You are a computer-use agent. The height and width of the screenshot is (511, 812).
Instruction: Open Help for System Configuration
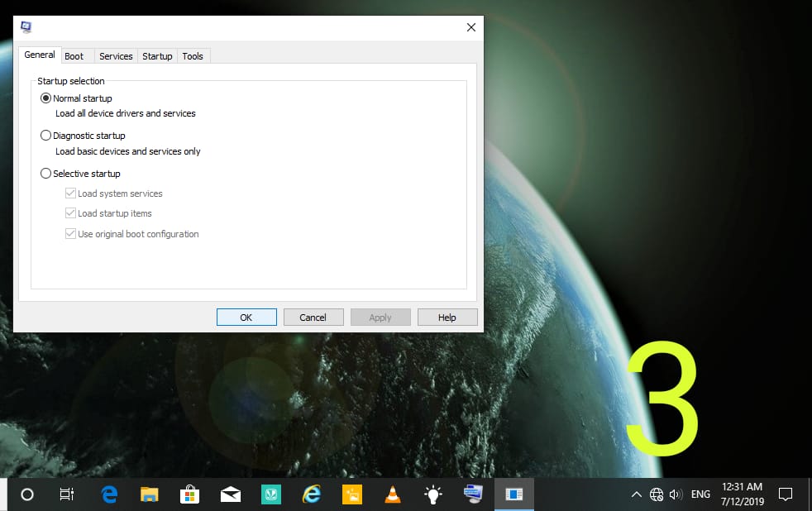[447, 318]
